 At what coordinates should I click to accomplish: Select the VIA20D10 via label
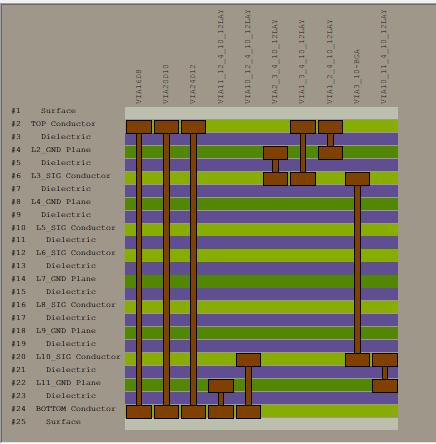[166, 84]
